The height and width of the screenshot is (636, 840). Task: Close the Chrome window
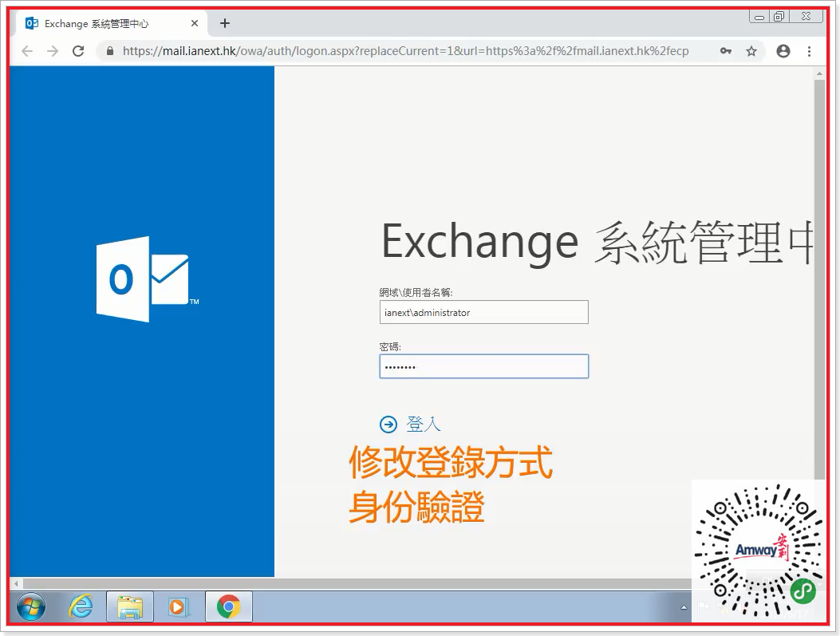click(x=806, y=17)
